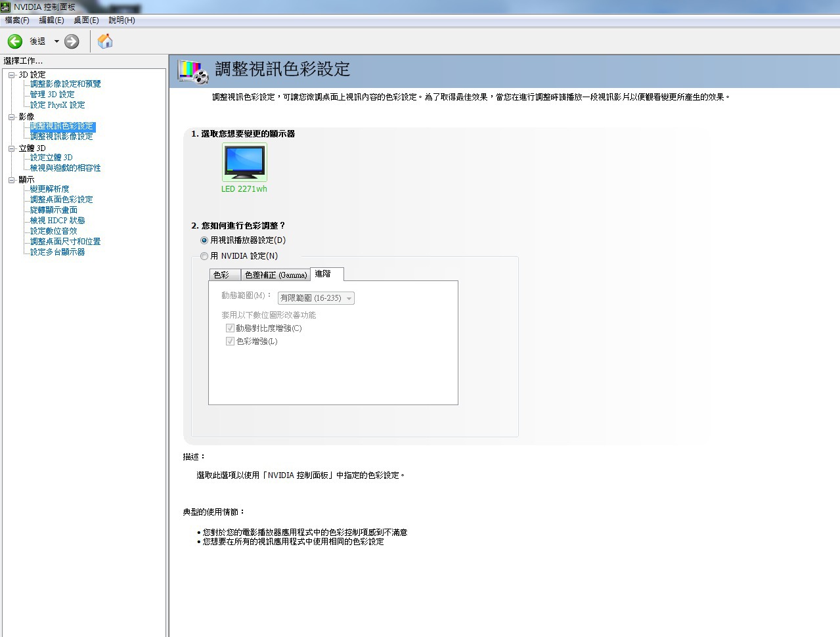Open 調整影像設定和預覽 in tree
840x637 pixels.
click(x=65, y=84)
